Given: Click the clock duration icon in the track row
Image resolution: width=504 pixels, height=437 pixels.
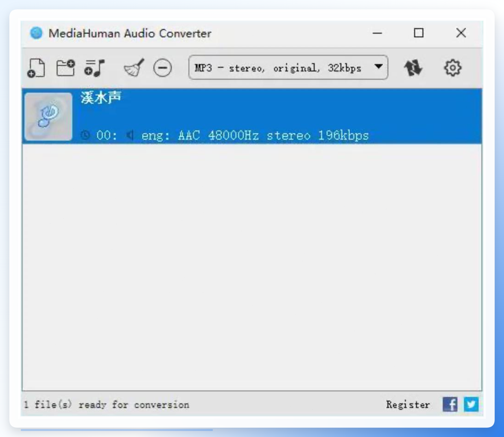Looking at the screenshot, I should click(85, 135).
